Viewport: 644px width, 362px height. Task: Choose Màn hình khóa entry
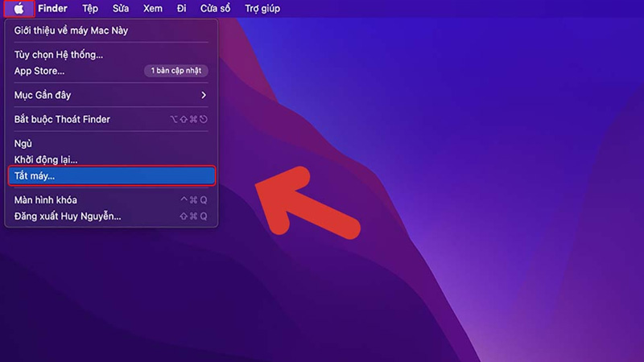[111, 200]
